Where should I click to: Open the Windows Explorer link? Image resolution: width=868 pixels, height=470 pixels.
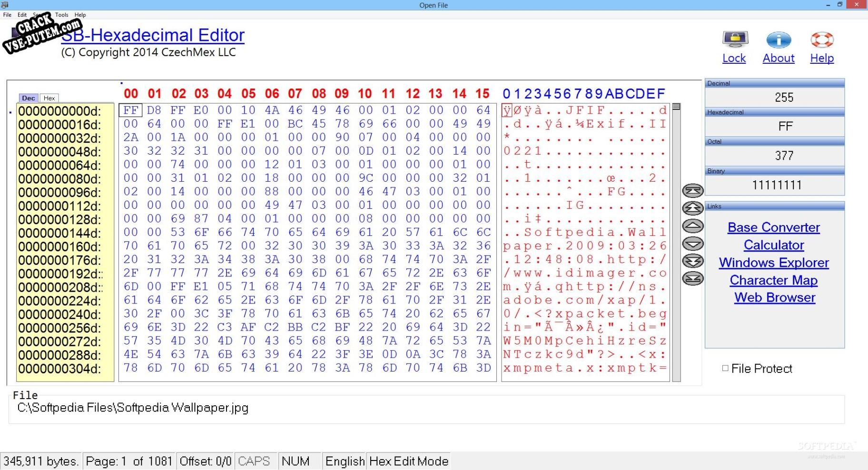coord(774,263)
